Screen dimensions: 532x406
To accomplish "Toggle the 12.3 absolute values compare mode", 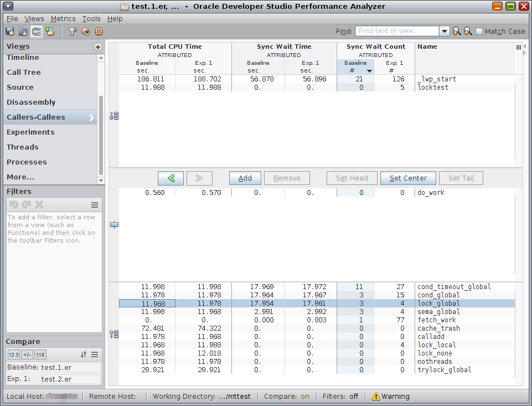I will pyautogui.click(x=14, y=354).
